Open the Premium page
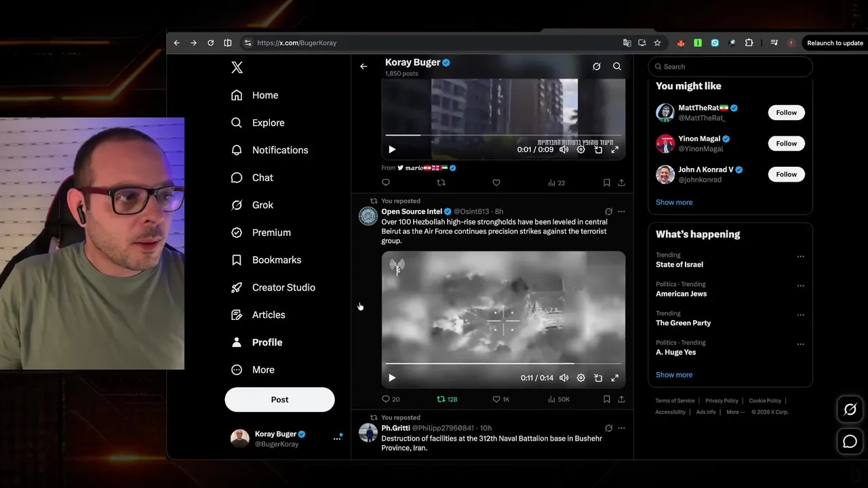 click(260, 232)
